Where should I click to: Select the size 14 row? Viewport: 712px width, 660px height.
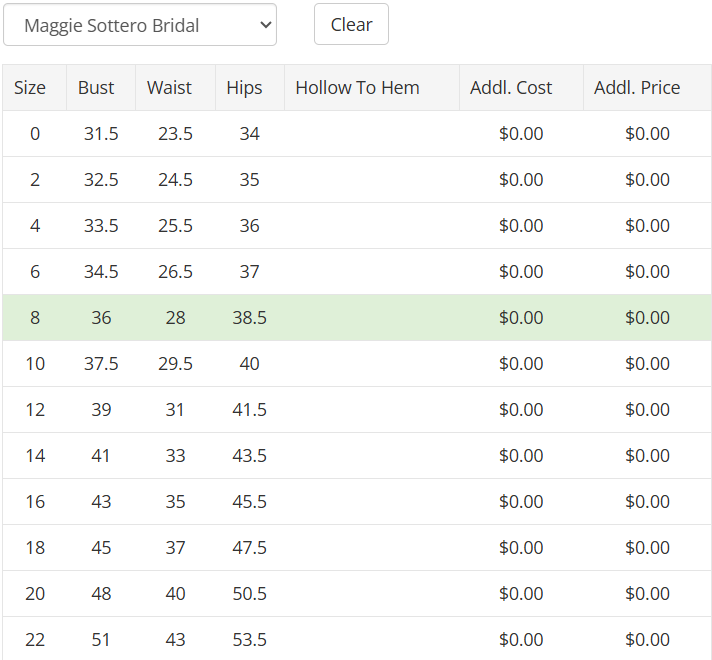click(35, 456)
